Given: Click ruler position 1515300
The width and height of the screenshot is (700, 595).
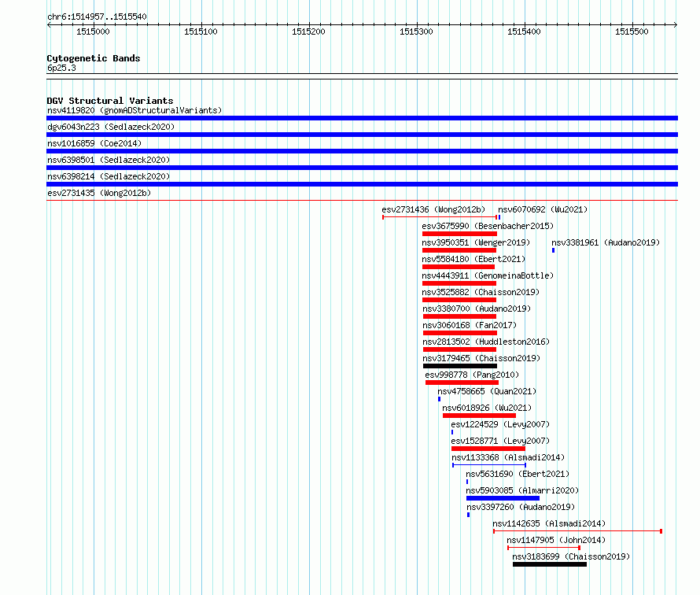Looking at the screenshot, I should (x=417, y=31).
